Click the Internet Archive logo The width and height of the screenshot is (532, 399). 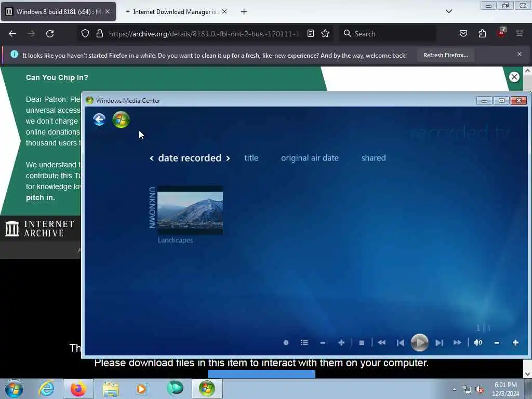tap(39, 229)
